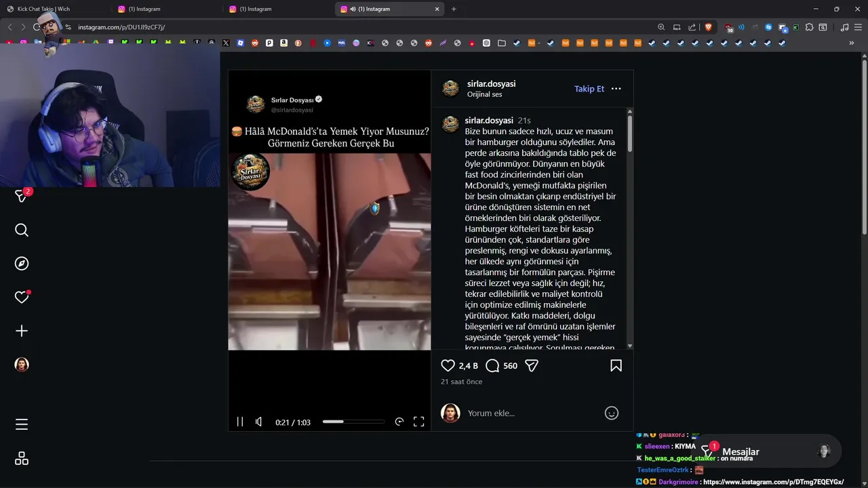The image size is (868, 488).
Task: Open notifications heart in left sidebar
Action: click(22, 297)
